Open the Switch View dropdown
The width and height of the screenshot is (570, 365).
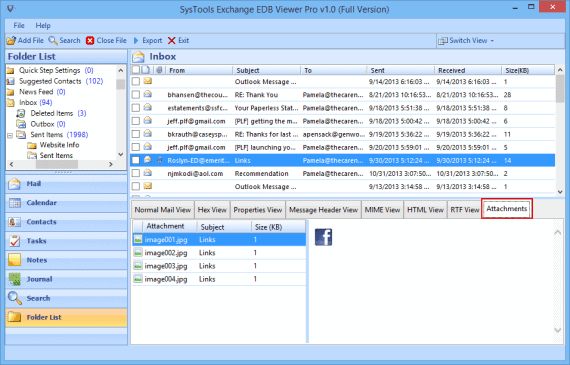[x=466, y=41]
